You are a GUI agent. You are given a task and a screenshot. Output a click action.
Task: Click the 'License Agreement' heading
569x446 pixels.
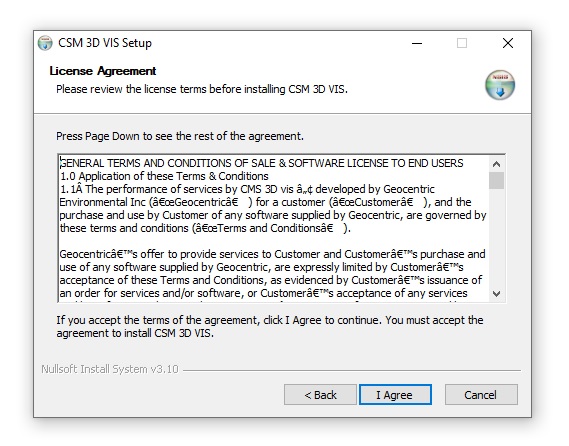point(103,71)
